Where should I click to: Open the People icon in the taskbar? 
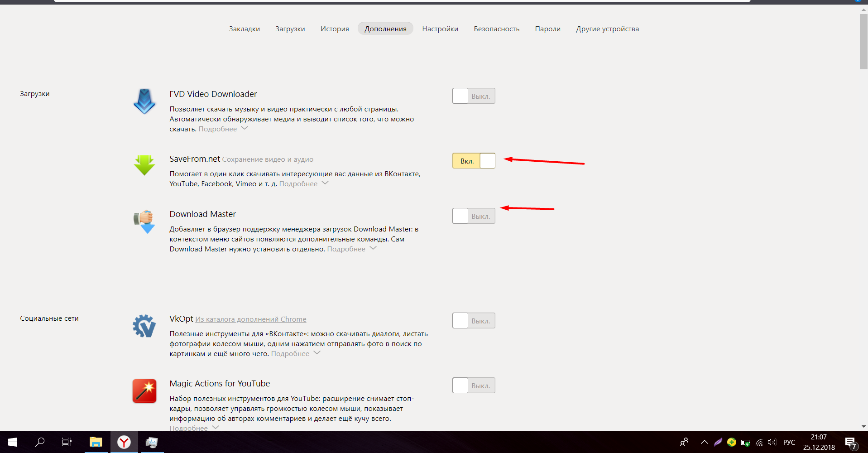(x=684, y=442)
